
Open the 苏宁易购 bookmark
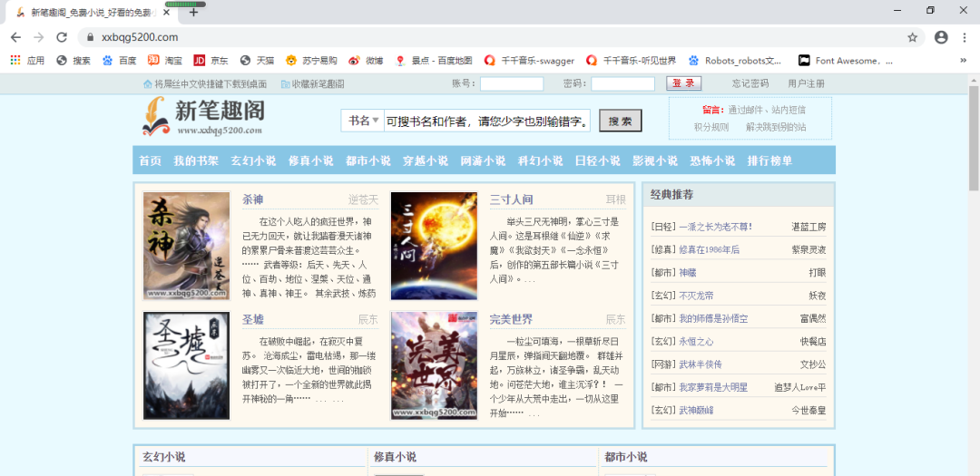(311, 61)
